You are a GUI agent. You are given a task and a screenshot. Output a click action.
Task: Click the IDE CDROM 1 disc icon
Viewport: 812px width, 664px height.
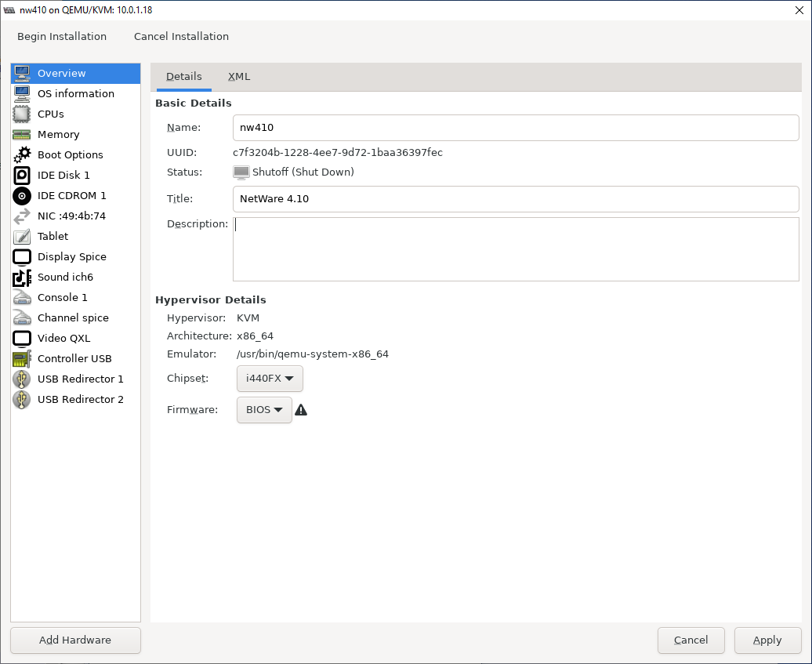tap(22, 196)
